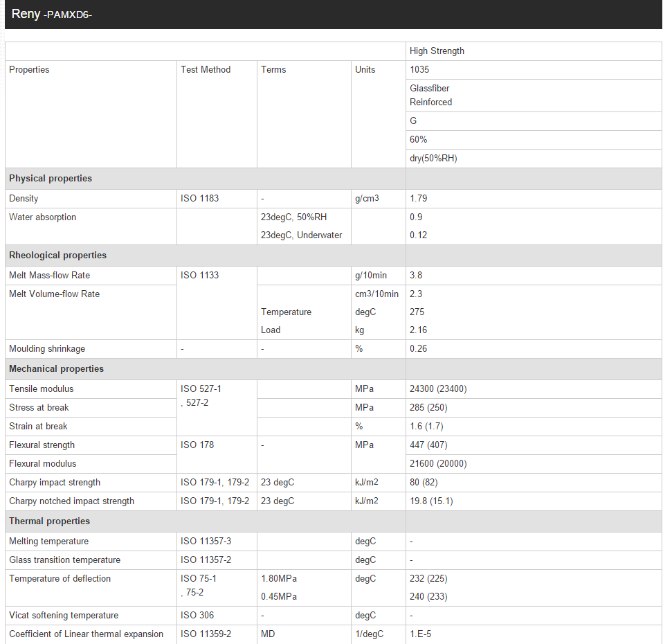Select the Physical properties section header
This screenshot has height=644, width=663.
click(x=51, y=178)
